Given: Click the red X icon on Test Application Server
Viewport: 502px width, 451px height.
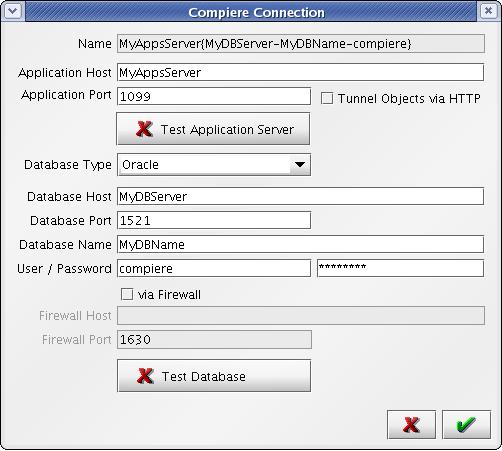Looking at the screenshot, I should 144,129.
